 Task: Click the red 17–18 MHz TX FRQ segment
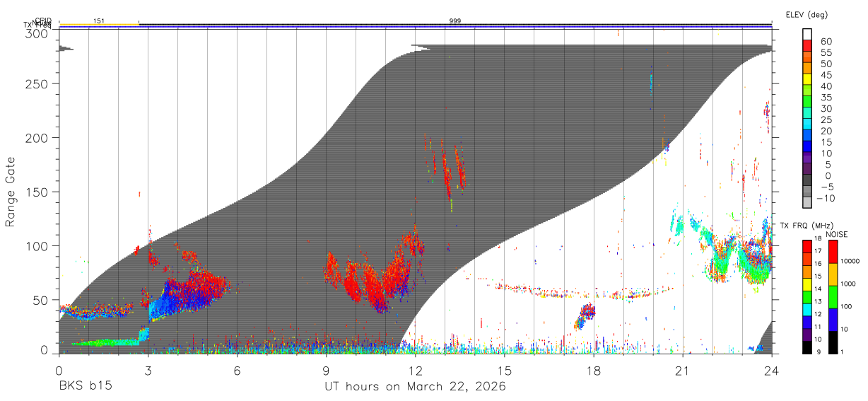tap(807, 247)
